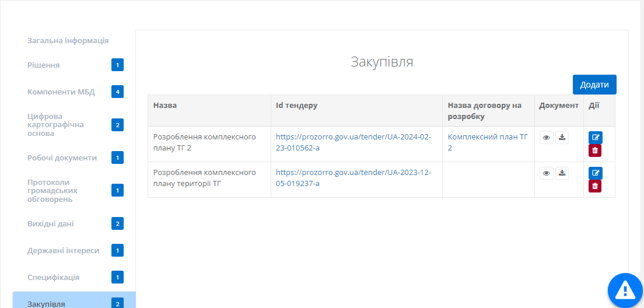644x308 pixels.
Task: Download document in second table row
Action: click(562, 173)
